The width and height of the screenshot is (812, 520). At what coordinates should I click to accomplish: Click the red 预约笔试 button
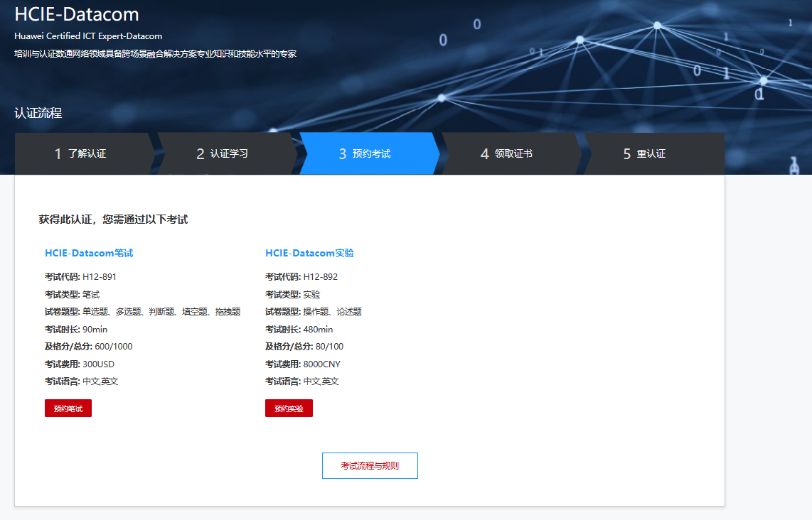68,408
